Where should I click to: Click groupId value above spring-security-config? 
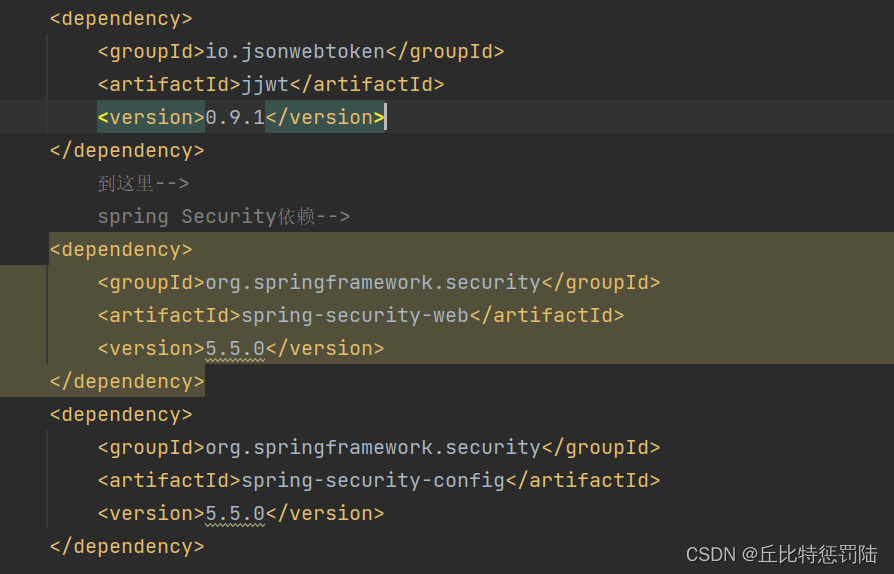click(373, 448)
